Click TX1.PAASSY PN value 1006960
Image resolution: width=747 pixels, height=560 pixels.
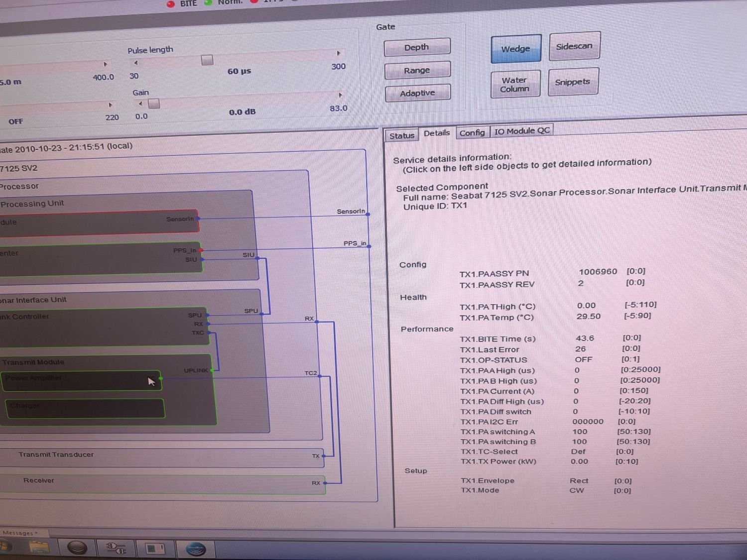(x=598, y=272)
